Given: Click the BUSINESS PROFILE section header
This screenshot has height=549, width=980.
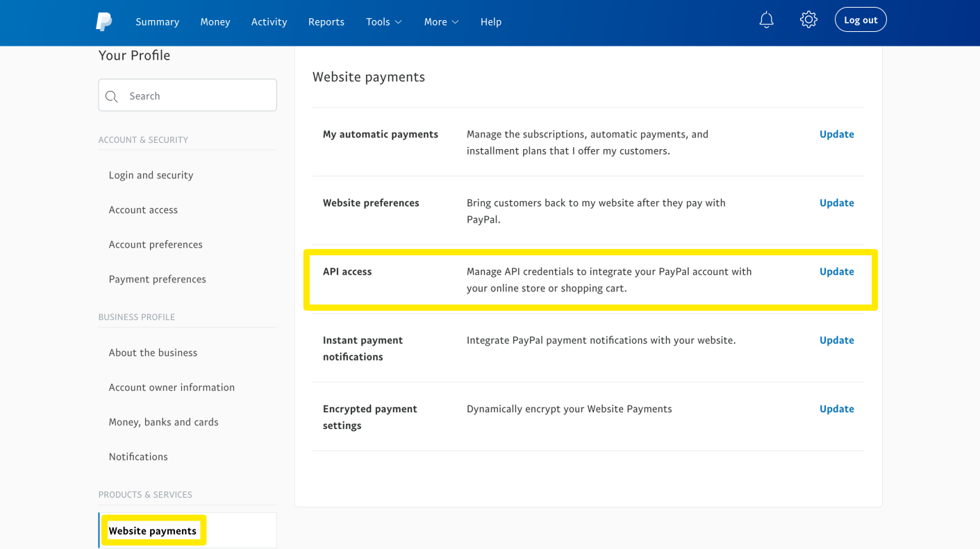Looking at the screenshot, I should click(x=137, y=316).
